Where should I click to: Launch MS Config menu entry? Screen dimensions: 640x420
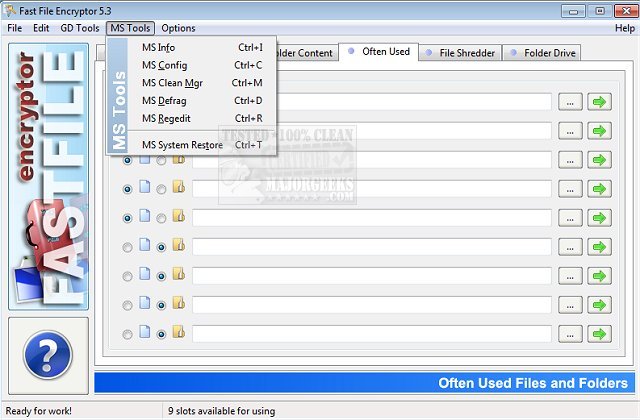click(x=202, y=65)
